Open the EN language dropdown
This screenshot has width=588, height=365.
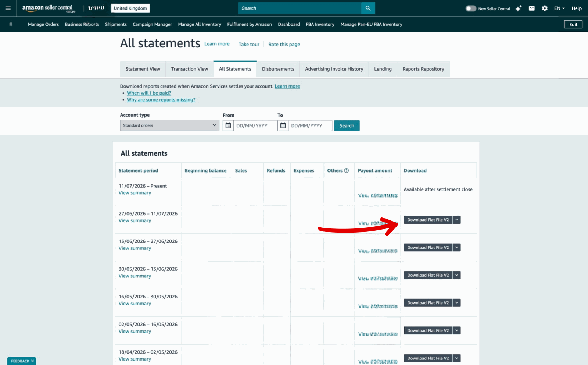559,8
